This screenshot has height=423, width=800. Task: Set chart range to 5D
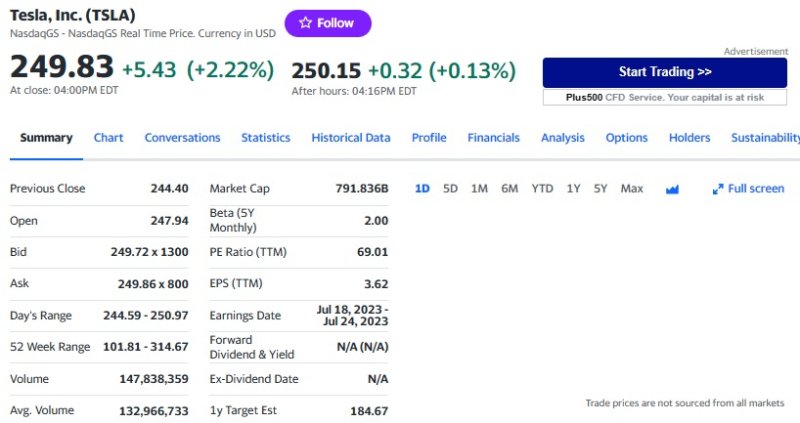[x=450, y=189]
